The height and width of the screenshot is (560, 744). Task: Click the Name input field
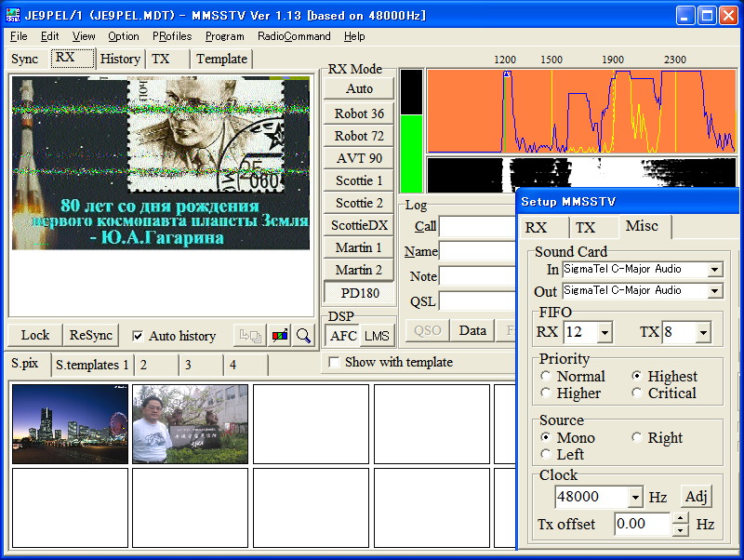click(x=477, y=251)
